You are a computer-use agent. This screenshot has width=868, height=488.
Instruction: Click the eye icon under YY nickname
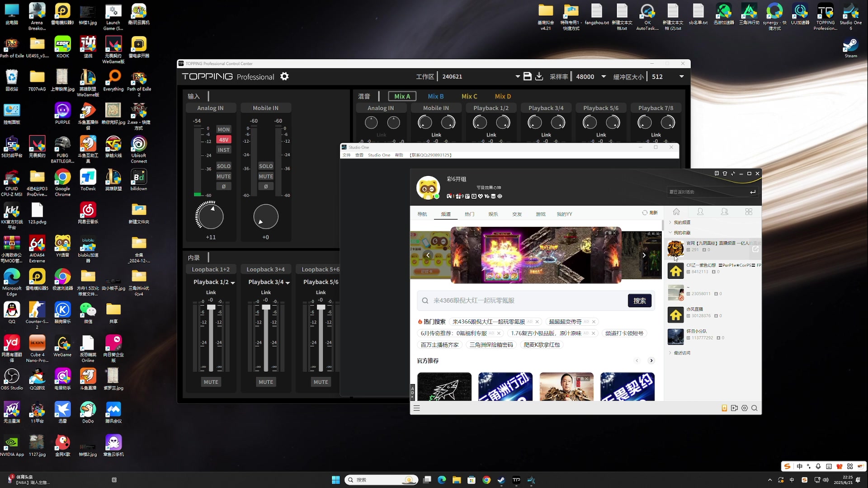tap(500, 197)
